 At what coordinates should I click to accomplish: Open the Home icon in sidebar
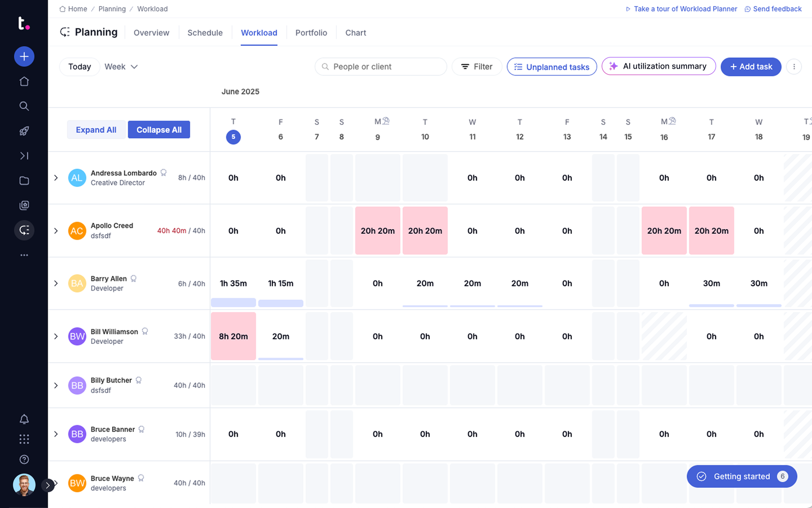[x=24, y=81]
